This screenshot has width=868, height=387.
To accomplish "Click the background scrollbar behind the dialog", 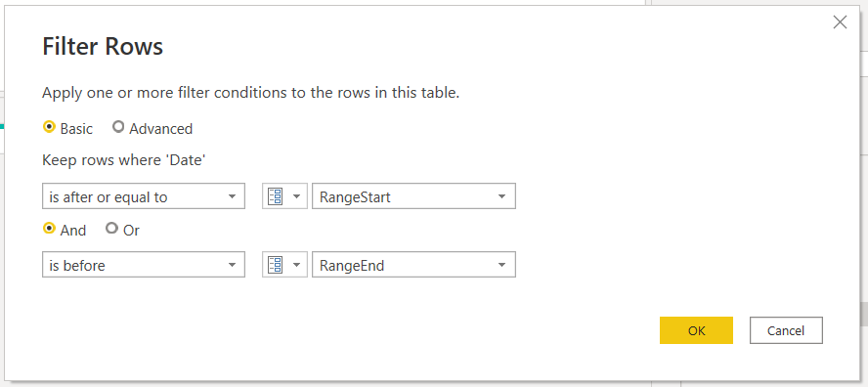I will tap(865, 314).
